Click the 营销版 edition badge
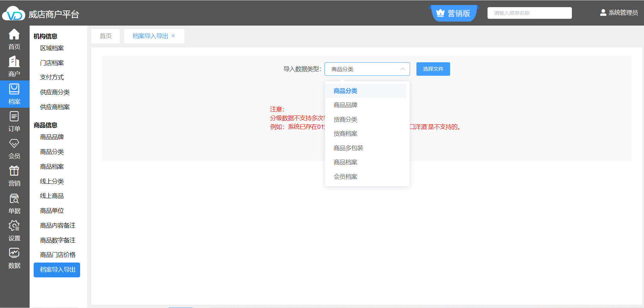 pyautogui.click(x=454, y=13)
